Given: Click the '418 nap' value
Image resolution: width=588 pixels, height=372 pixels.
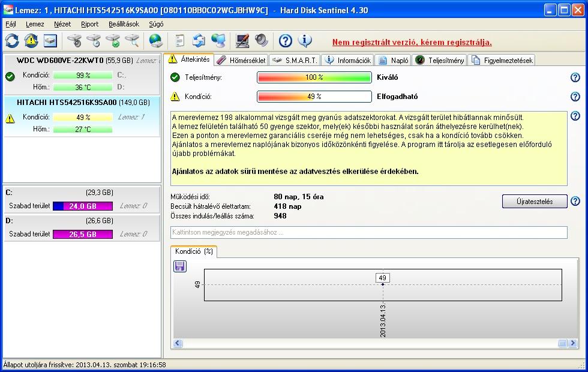Looking at the screenshot, I should [x=287, y=206].
